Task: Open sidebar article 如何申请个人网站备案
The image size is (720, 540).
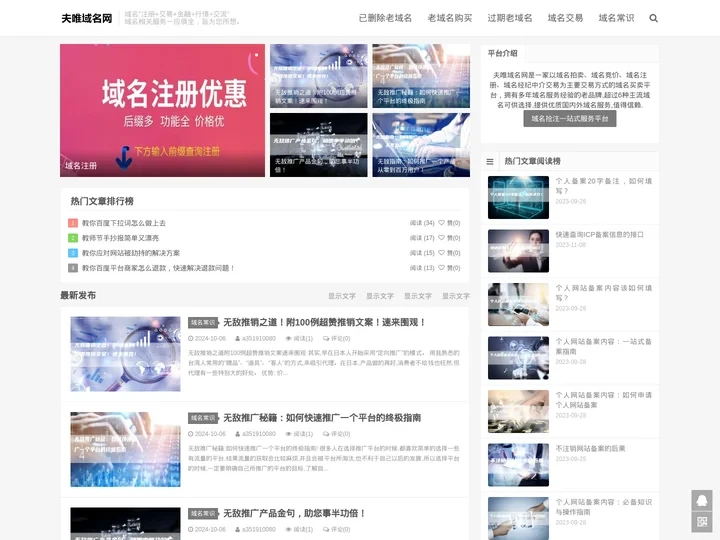Action: [x=603, y=400]
